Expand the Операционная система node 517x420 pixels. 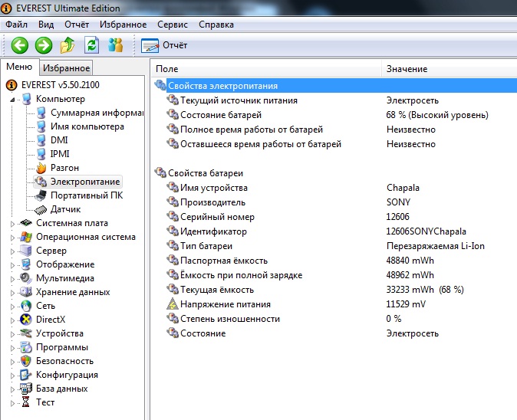pyautogui.click(x=12, y=238)
